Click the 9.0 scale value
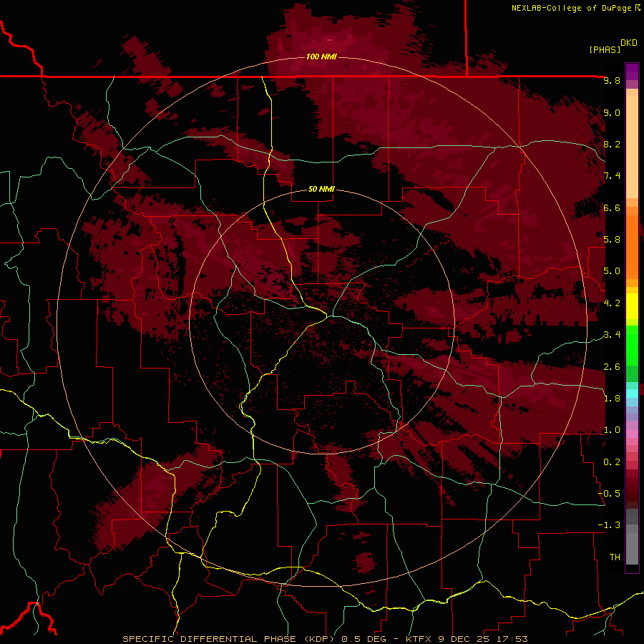 click(x=612, y=112)
